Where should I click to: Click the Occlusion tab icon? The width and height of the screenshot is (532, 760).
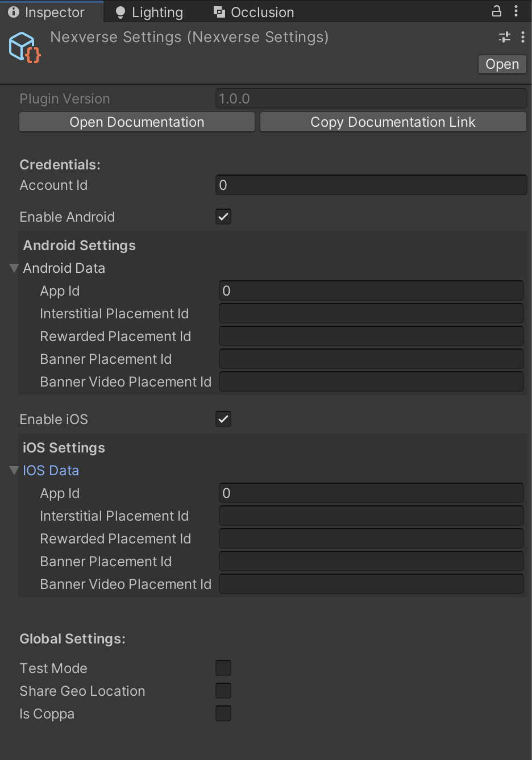point(219,11)
